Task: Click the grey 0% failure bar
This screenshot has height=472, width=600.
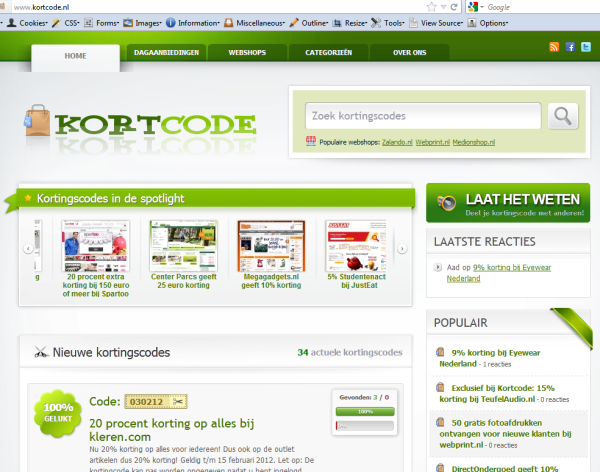Action: coord(365,426)
